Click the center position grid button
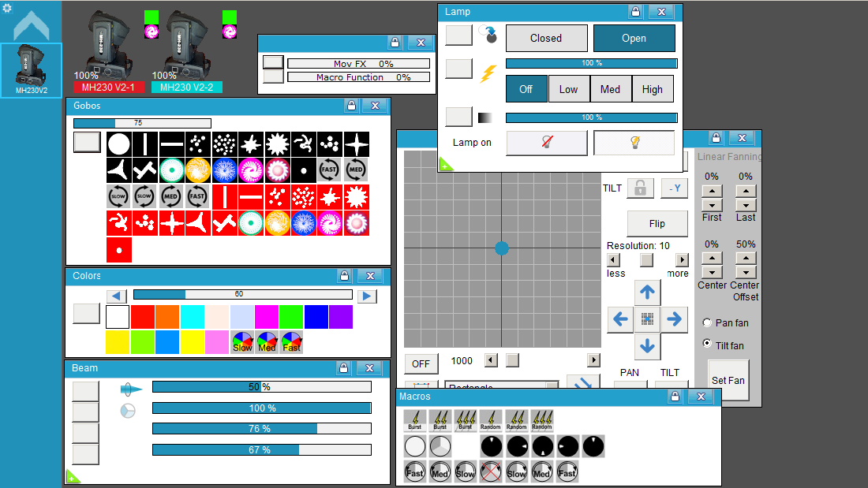 (647, 319)
